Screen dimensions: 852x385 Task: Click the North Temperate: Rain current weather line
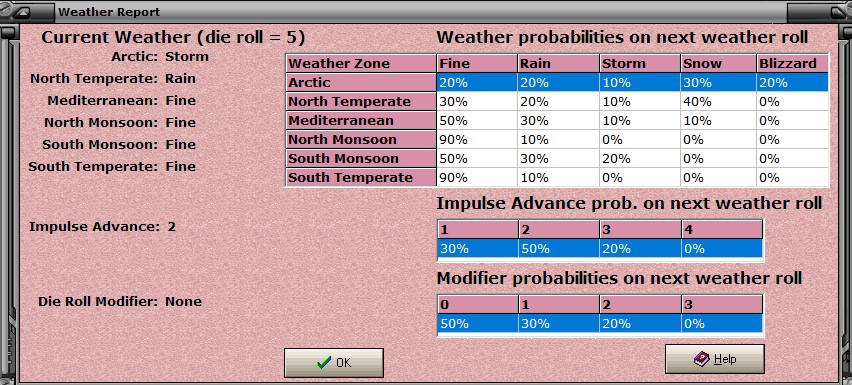click(113, 79)
